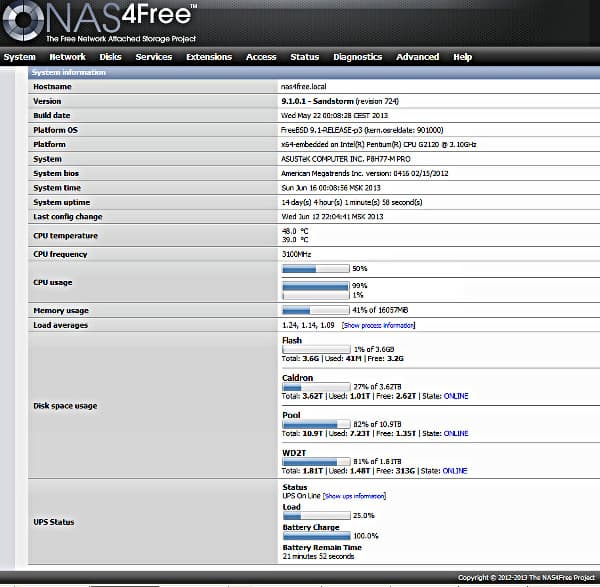Screen dimensions: 600x587
Task: Click the Caldron disk usage bar
Action: coord(316,387)
